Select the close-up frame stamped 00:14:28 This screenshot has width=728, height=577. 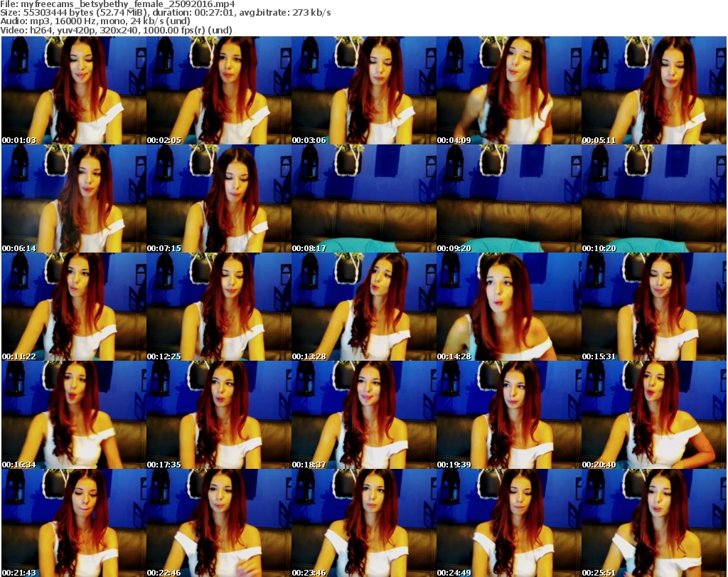pyautogui.click(x=509, y=307)
